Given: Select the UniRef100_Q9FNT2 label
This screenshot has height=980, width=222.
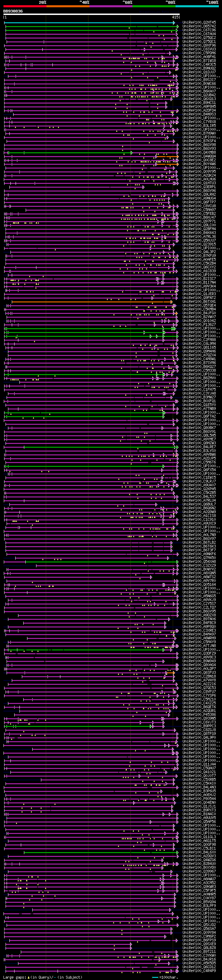Looking at the screenshot, I should click(x=199, y=298).
